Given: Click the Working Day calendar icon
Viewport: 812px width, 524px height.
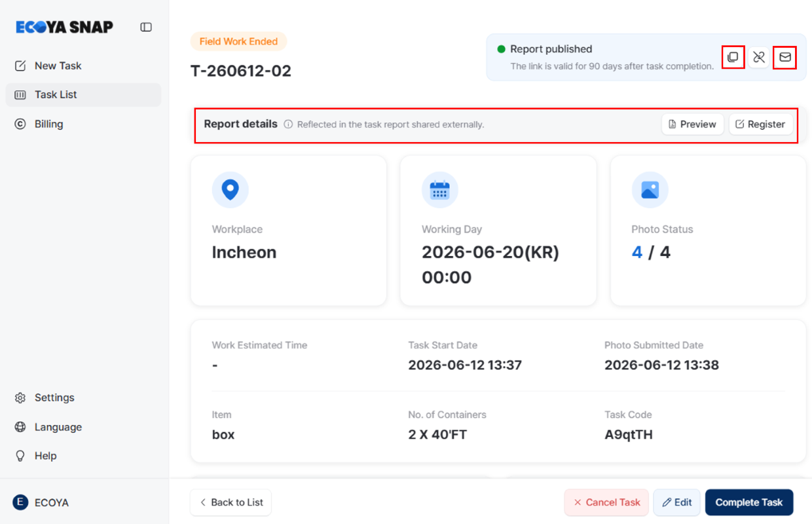Looking at the screenshot, I should [x=439, y=190].
